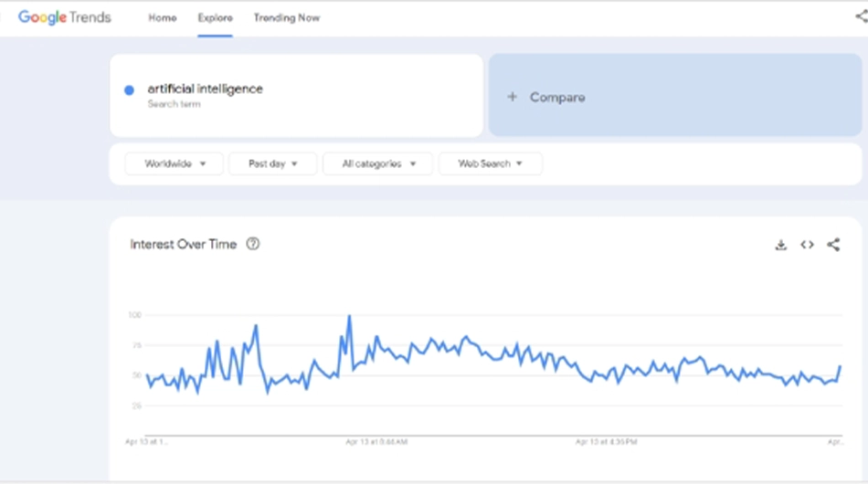The width and height of the screenshot is (868, 484).
Task: Expand the Worldwide region dropdown
Action: tap(175, 163)
